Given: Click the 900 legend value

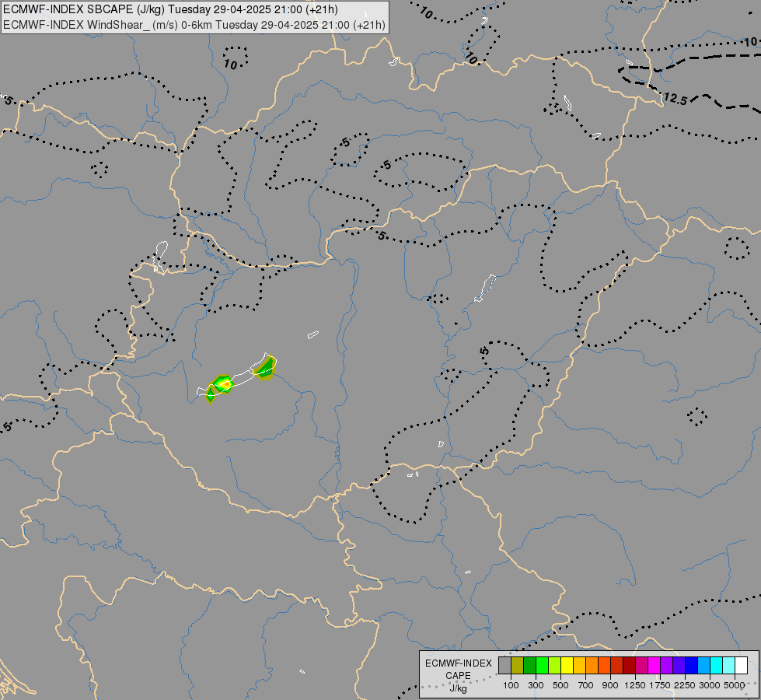Looking at the screenshot, I should 610,685.
